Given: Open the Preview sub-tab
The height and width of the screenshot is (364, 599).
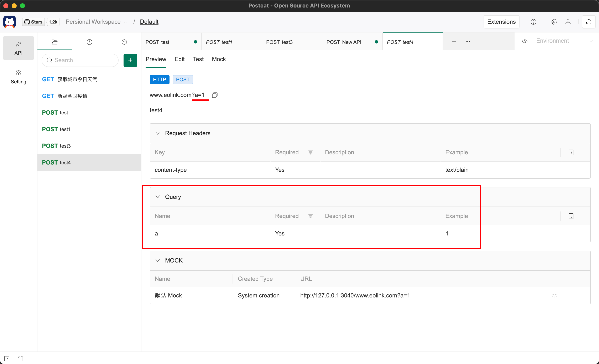Looking at the screenshot, I should pyautogui.click(x=156, y=59).
